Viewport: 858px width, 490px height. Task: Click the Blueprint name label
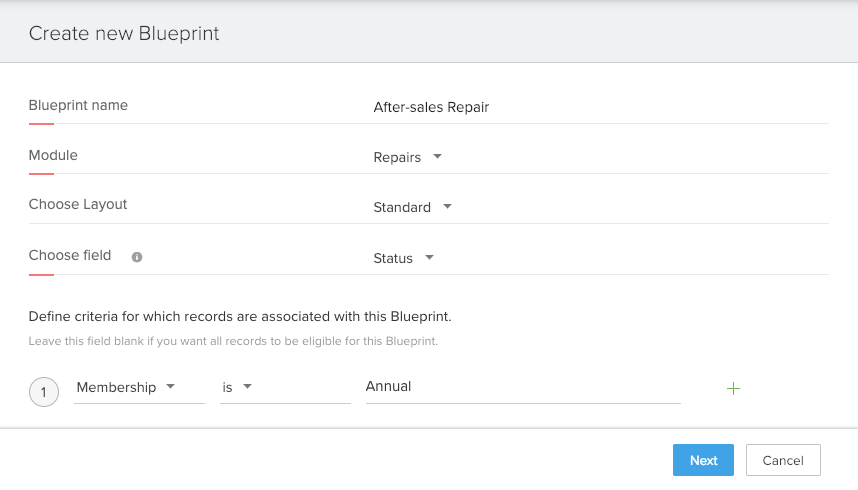click(x=78, y=105)
